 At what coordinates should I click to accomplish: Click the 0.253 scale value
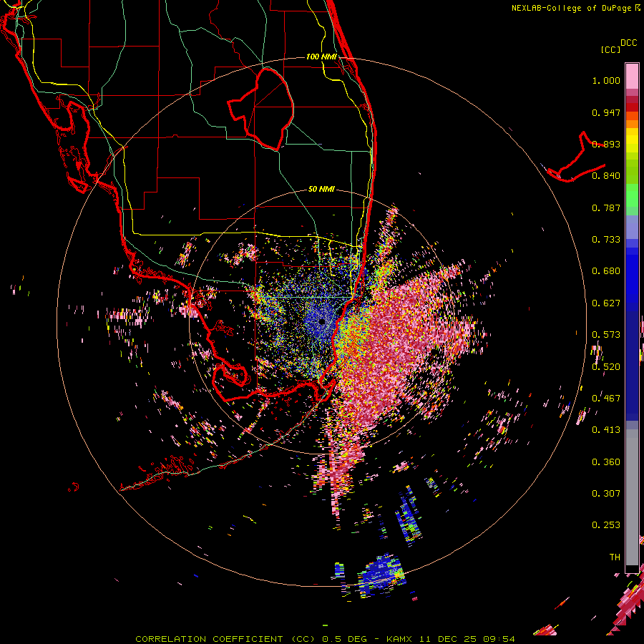[x=606, y=525]
